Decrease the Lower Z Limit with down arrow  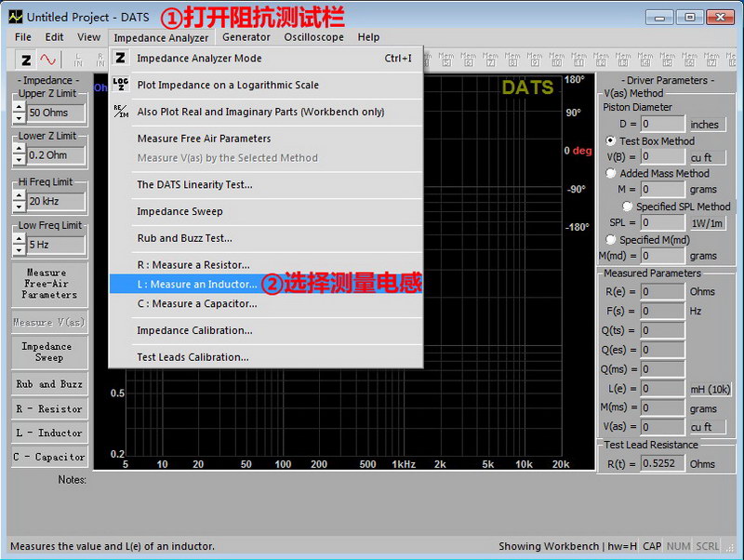click(19, 160)
